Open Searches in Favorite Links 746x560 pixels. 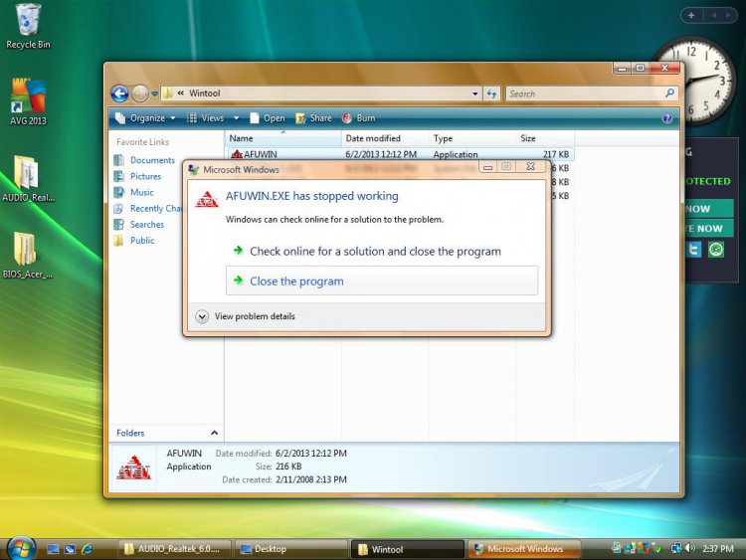click(x=139, y=224)
